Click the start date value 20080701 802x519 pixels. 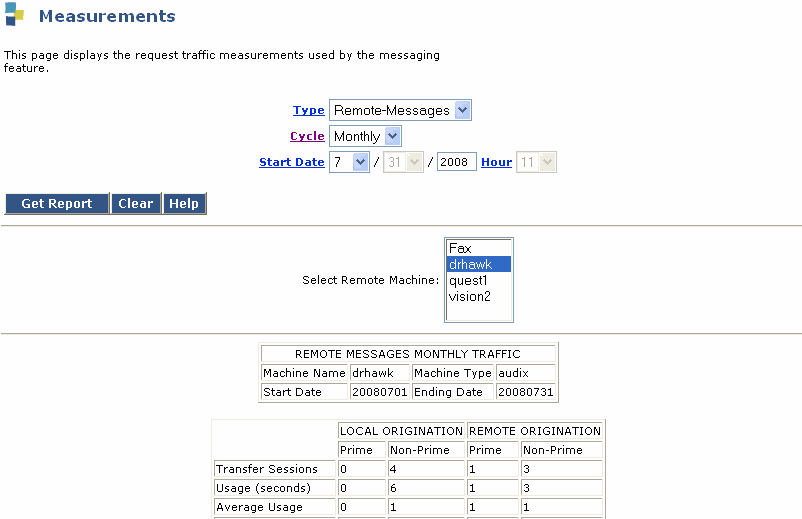[380, 392]
